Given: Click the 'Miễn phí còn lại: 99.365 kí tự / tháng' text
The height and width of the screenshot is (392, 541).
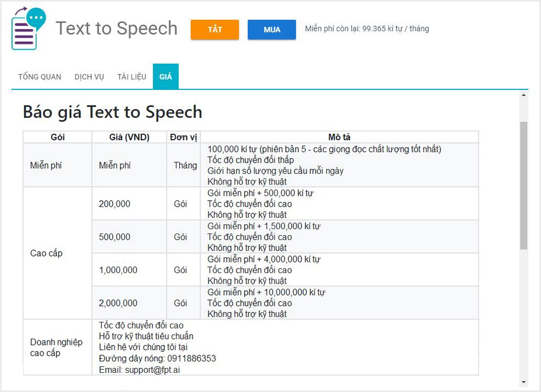Looking at the screenshot, I should coord(367,29).
